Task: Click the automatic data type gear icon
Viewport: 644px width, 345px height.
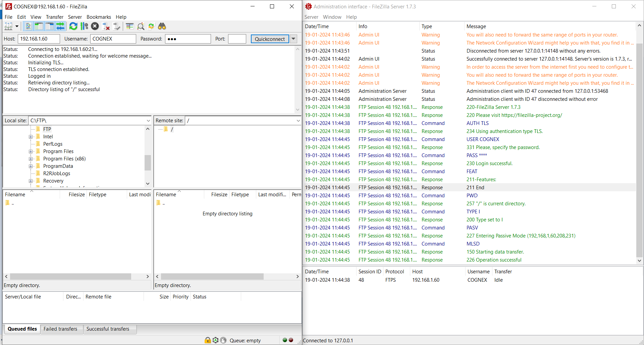Action: click(x=215, y=340)
